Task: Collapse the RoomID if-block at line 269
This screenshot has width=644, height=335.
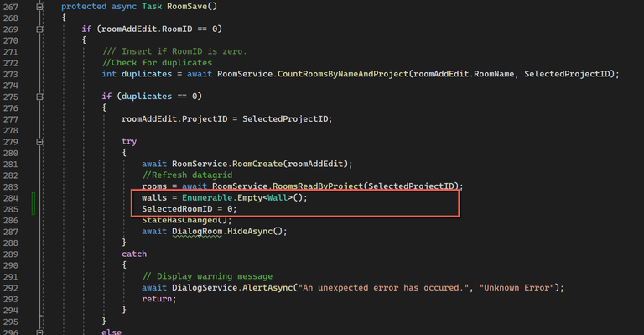Action: click(x=39, y=29)
